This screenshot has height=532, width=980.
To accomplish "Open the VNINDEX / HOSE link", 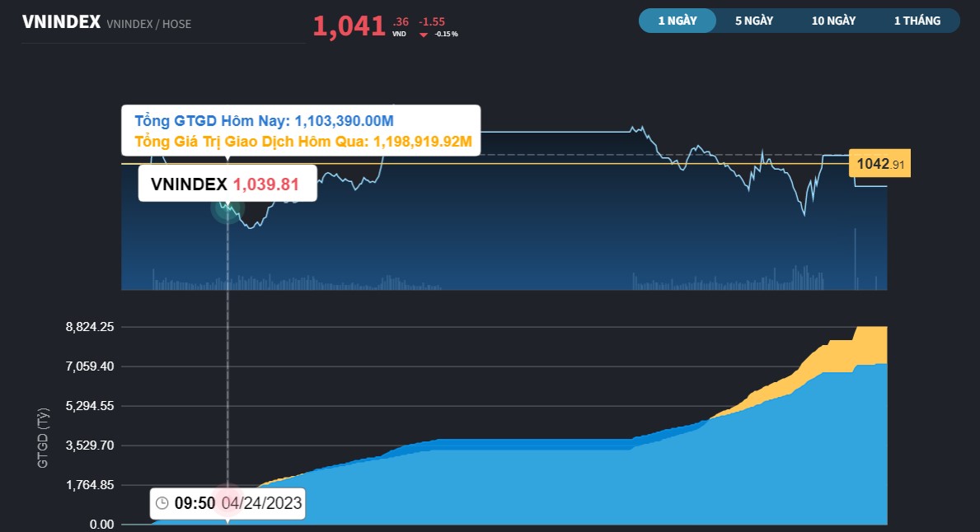I will tap(150, 24).
